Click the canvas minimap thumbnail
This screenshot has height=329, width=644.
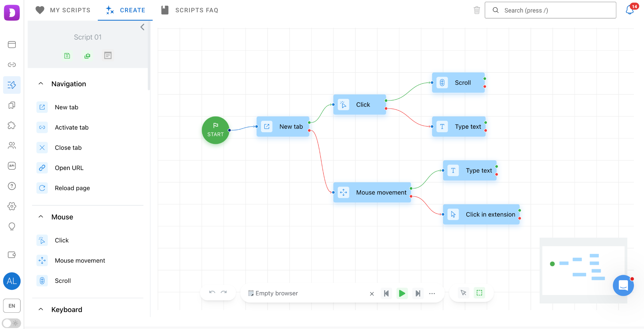583,271
